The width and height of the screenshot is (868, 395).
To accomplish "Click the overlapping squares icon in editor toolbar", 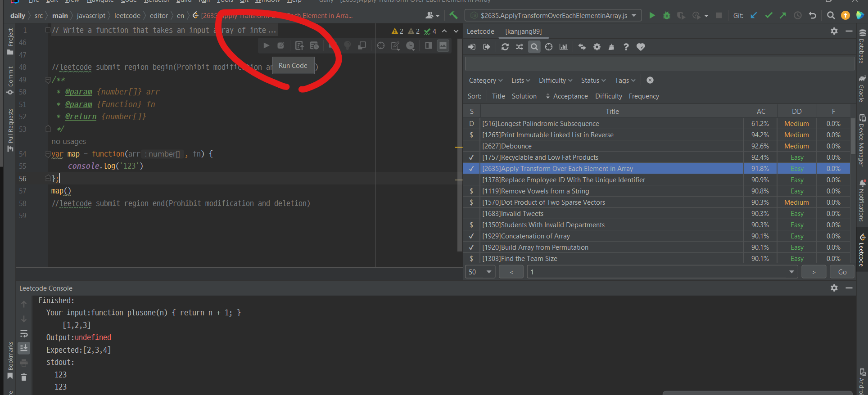I will (x=362, y=45).
